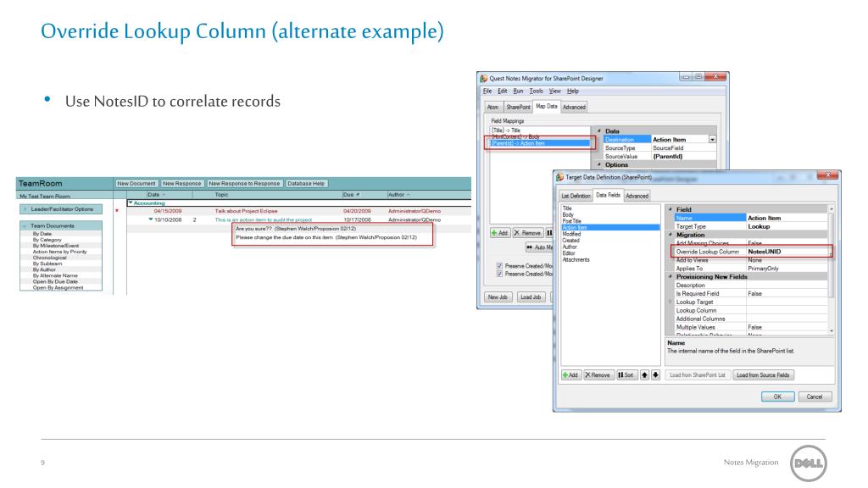The width and height of the screenshot is (868, 488).
Task: Move selected data field down arrow
Action: point(655,375)
